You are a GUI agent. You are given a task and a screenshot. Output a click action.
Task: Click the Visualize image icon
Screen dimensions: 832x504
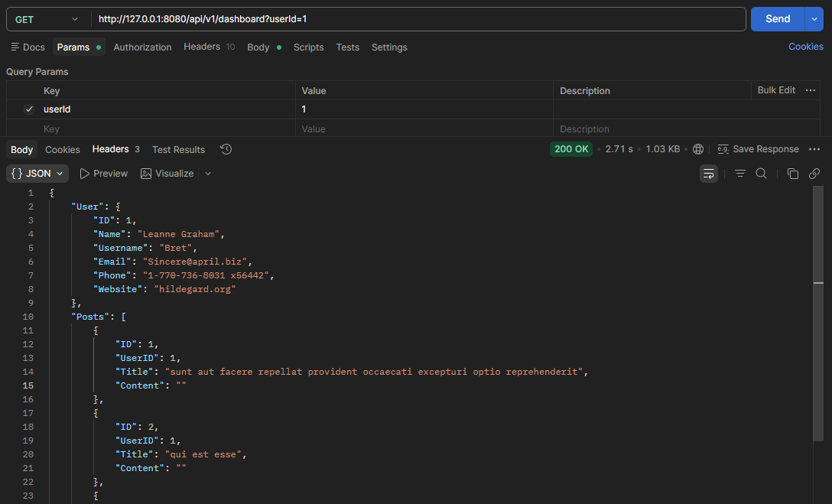pyautogui.click(x=146, y=174)
